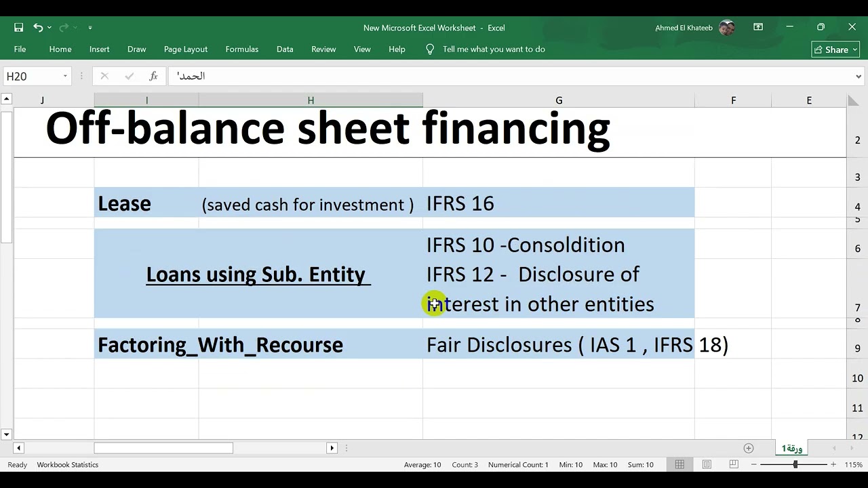
Task: Click the Lease cell
Action: [146, 203]
